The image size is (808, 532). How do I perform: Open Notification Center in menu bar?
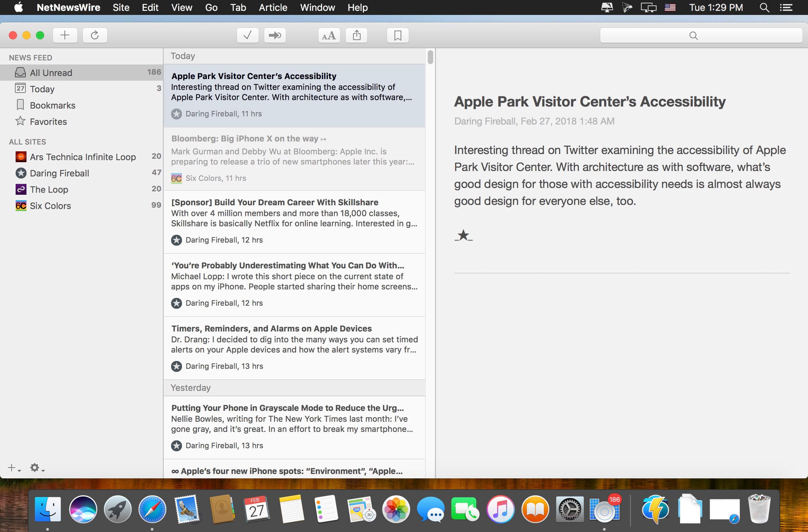coord(786,7)
